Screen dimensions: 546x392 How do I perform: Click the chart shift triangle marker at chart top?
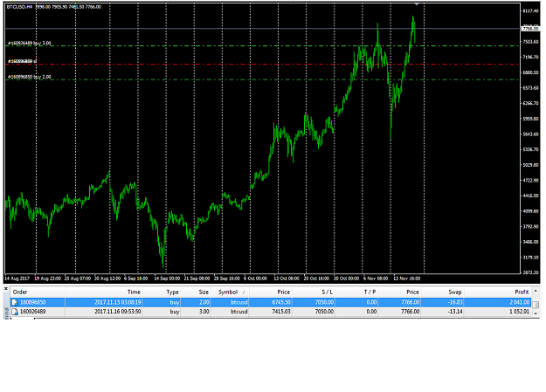tap(416, 4)
